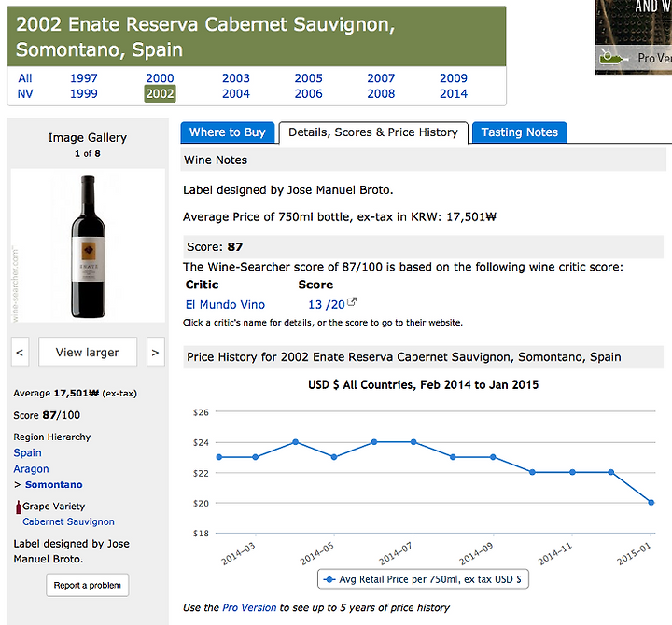Click the 2015-01 data point at $20
Image resolution: width=672 pixels, height=625 pixels.
(x=651, y=503)
